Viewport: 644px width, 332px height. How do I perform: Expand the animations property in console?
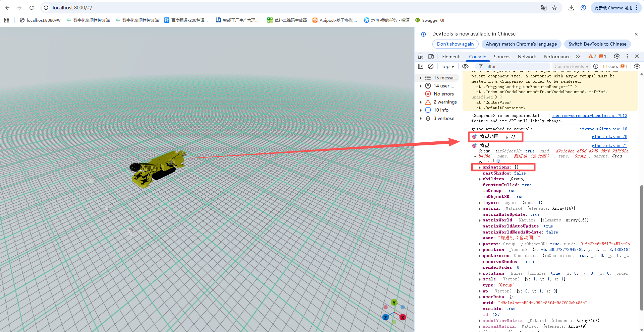(480, 167)
